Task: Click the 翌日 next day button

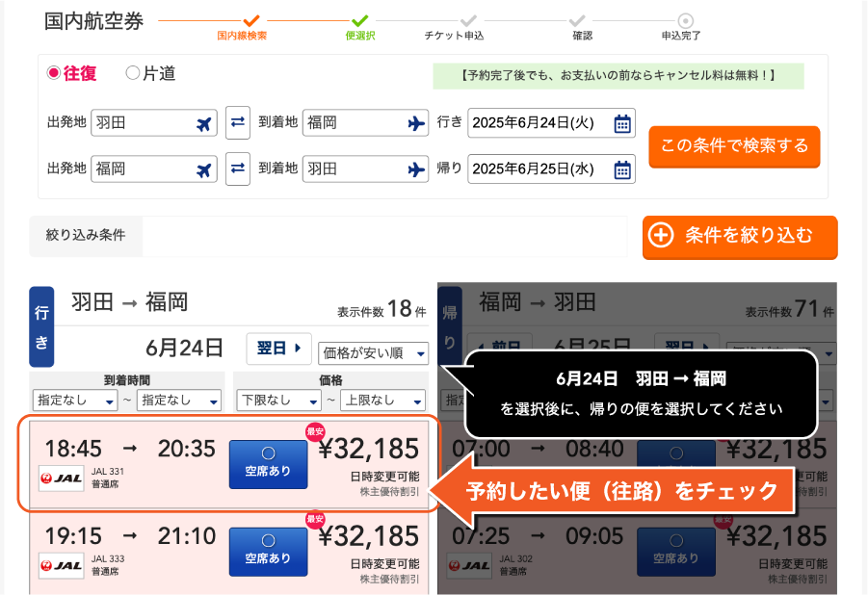Action: click(x=278, y=347)
